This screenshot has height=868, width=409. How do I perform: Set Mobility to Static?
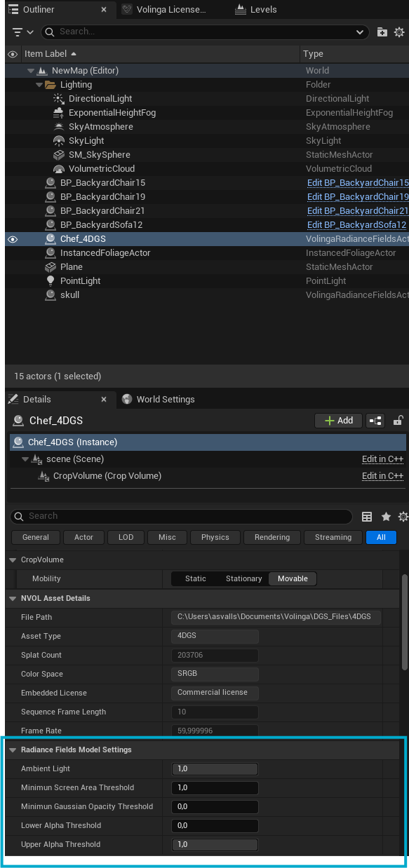[196, 579]
